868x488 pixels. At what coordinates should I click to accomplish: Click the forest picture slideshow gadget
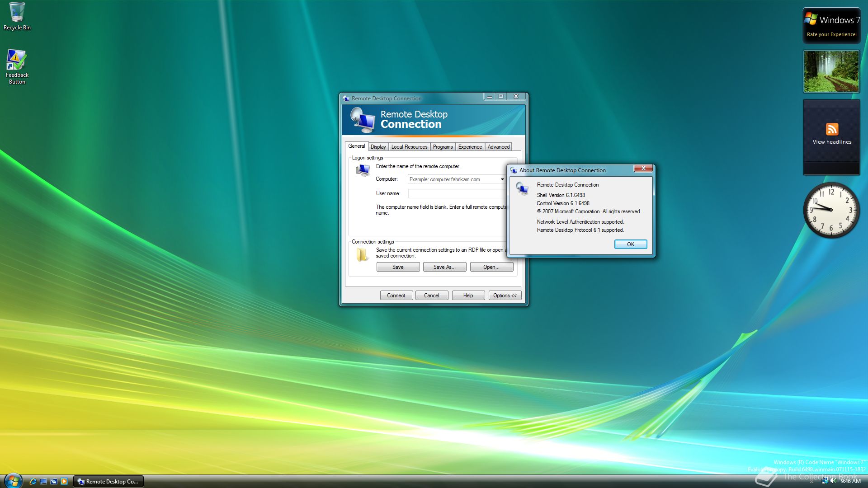(831, 71)
